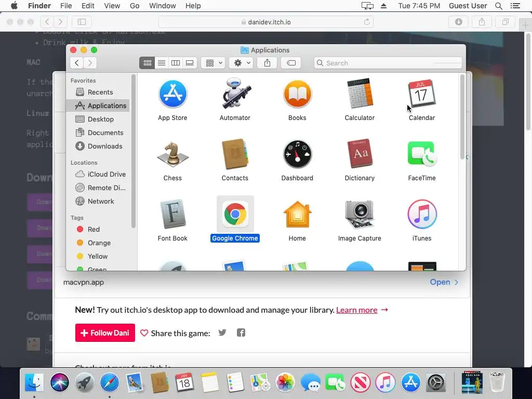Open Applications in the Finder sidebar
This screenshot has height=399, width=532.
[98, 106]
